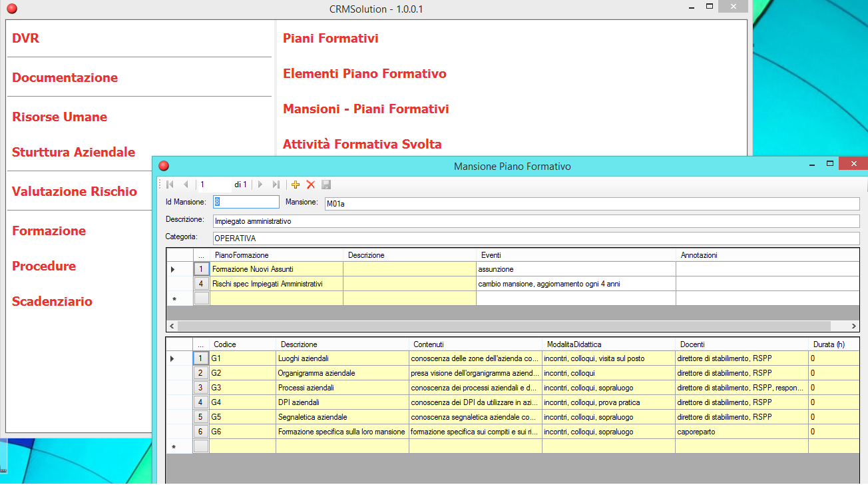The height and width of the screenshot is (485, 868).
Task: Sort by PianoFormazione column header
Action: (276, 255)
